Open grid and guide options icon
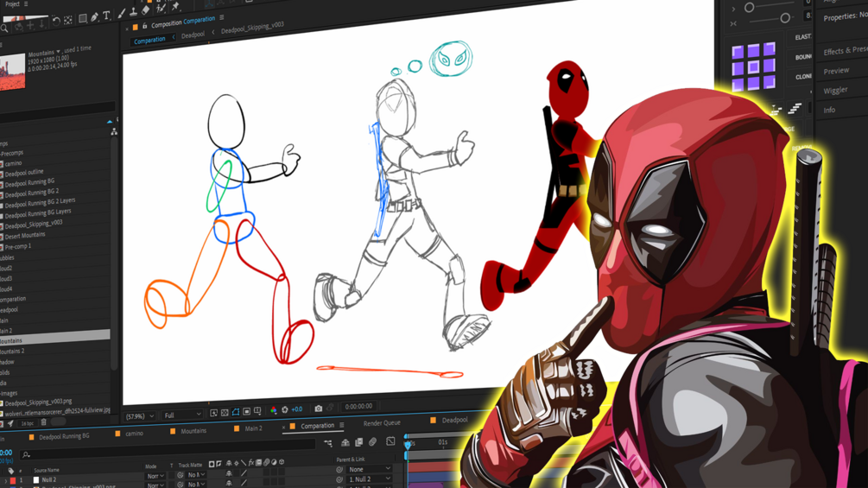Screen dimensions: 868x488 coord(257,411)
